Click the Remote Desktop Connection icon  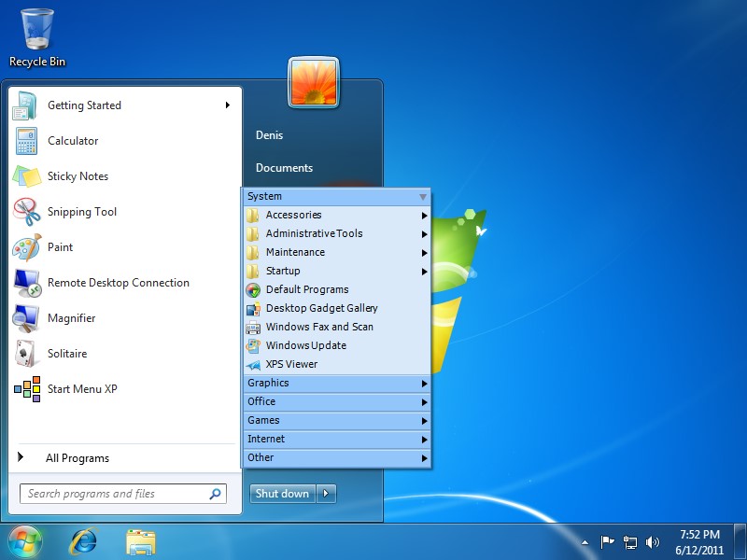[27, 283]
